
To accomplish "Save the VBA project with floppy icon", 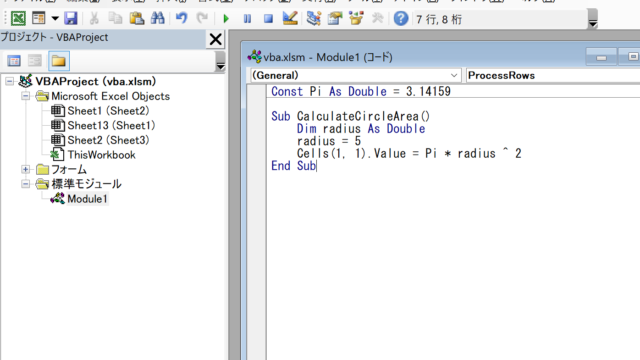I will pyautogui.click(x=71, y=18).
